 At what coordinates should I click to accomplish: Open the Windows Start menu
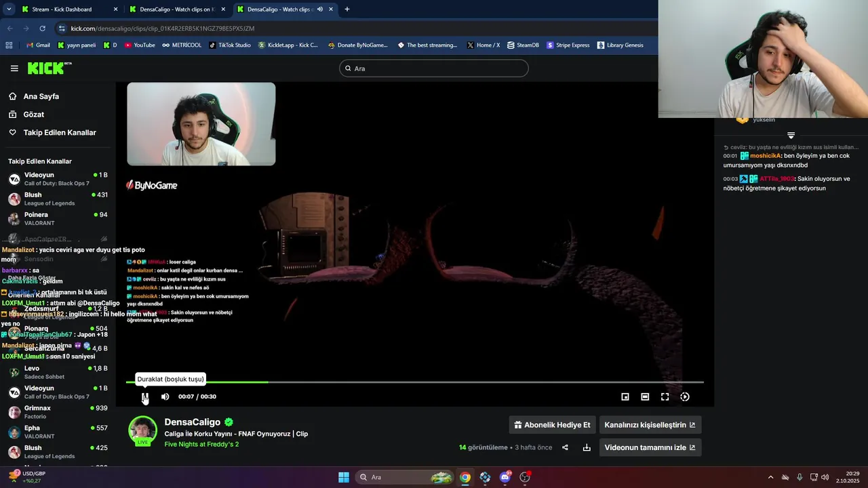pyautogui.click(x=344, y=477)
